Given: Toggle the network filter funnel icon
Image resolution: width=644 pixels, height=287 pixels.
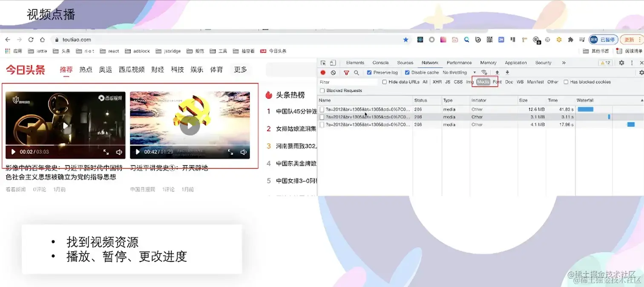Looking at the screenshot, I should pos(346,72).
